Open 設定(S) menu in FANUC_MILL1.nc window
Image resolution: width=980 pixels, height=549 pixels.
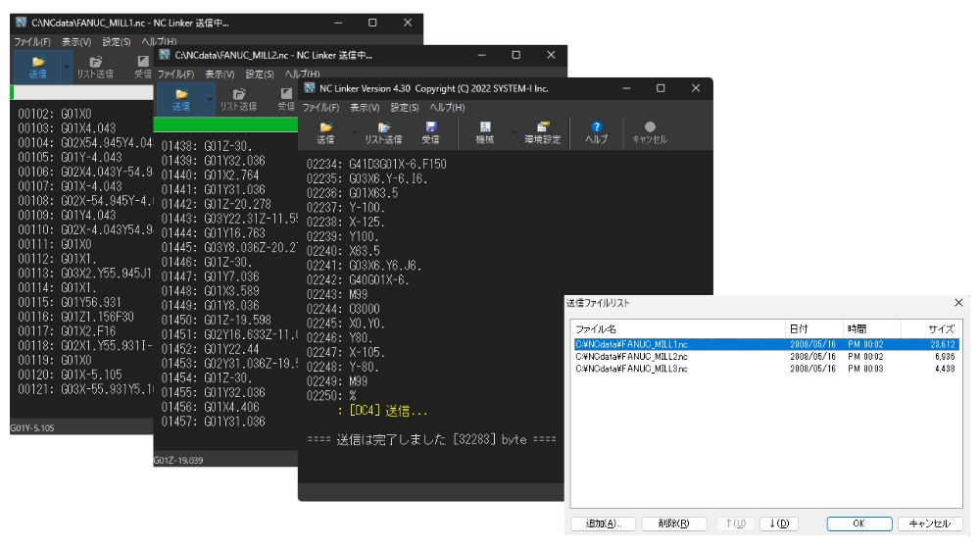[117, 42]
